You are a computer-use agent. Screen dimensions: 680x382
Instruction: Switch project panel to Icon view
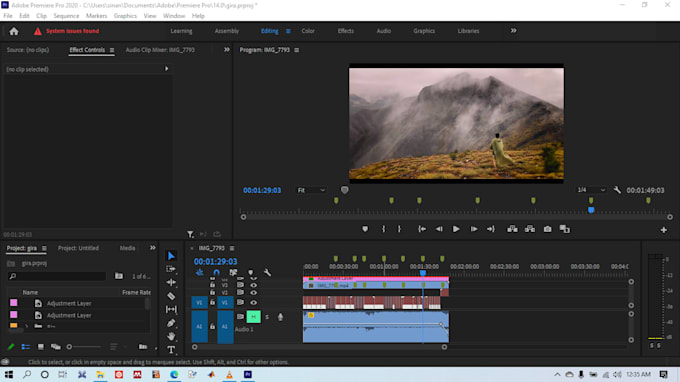41,347
